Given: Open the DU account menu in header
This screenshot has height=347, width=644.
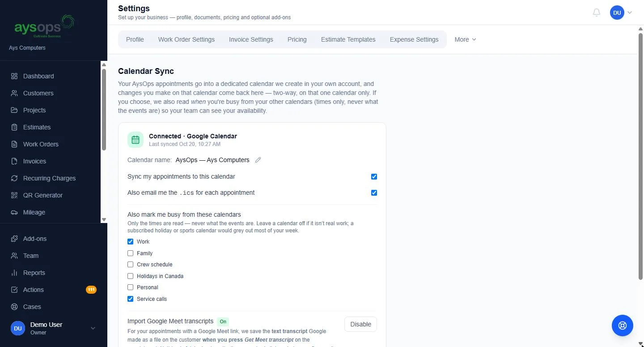Looking at the screenshot, I should pos(621,13).
